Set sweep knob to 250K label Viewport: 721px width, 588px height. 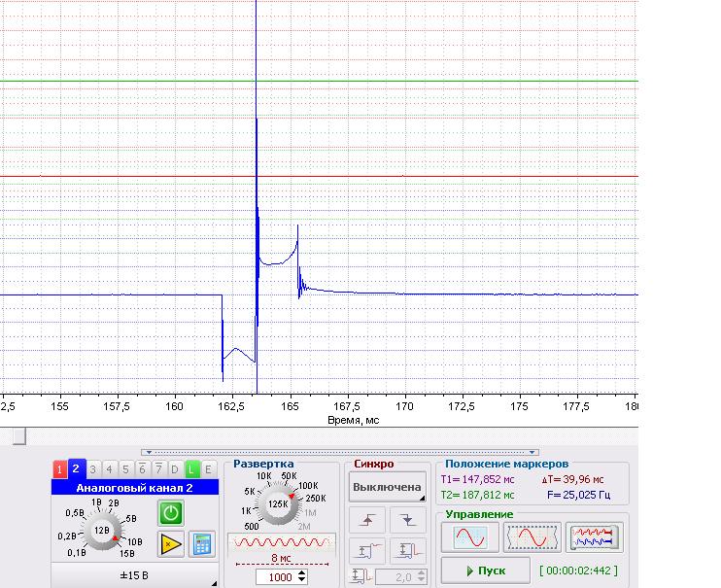316,499
